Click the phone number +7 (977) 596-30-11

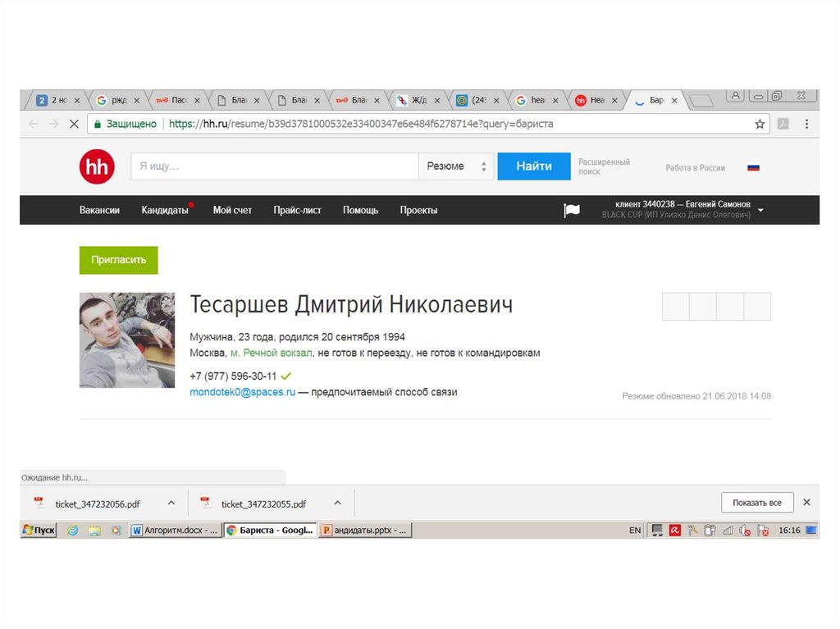[x=233, y=376]
